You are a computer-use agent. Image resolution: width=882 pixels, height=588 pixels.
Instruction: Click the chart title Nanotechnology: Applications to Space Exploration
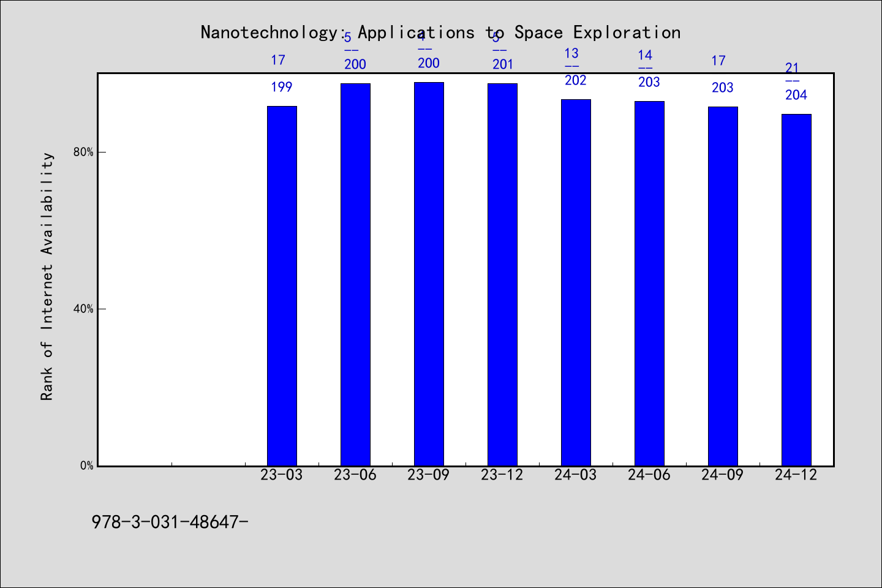coord(440,32)
